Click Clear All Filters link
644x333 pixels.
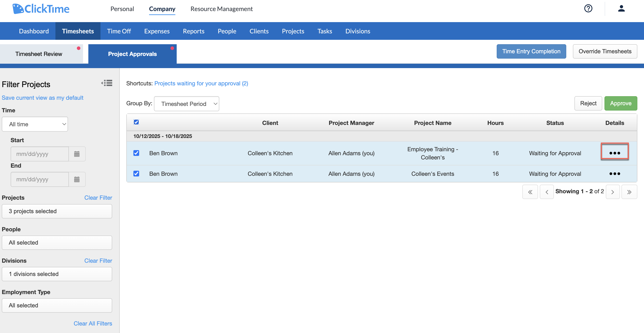click(93, 323)
